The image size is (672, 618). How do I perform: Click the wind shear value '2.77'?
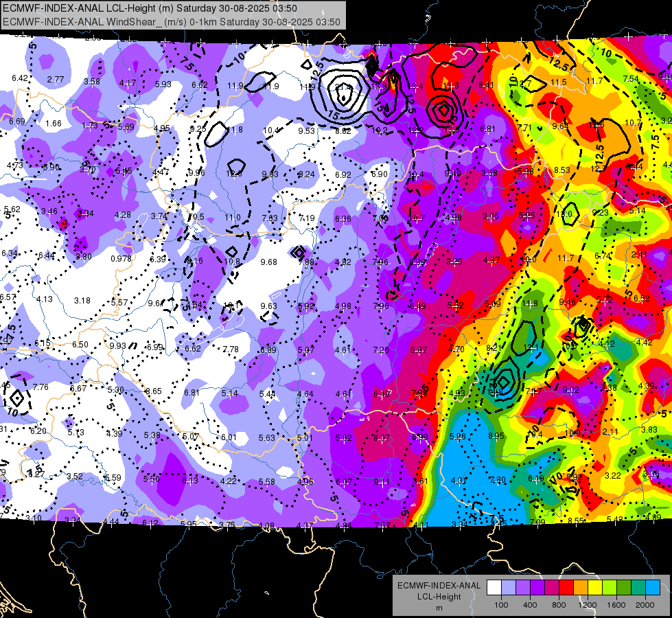click(x=56, y=80)
